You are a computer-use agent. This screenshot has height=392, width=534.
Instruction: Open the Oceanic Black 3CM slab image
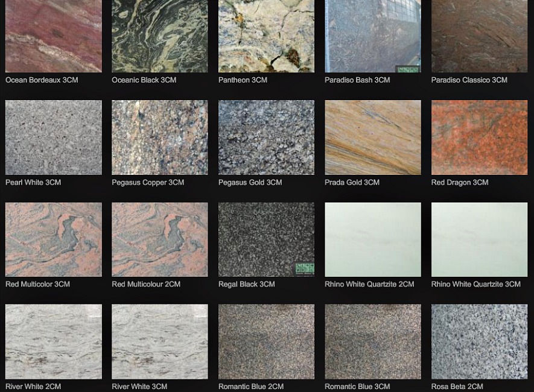pyautogui.click(x=160, y=36)
